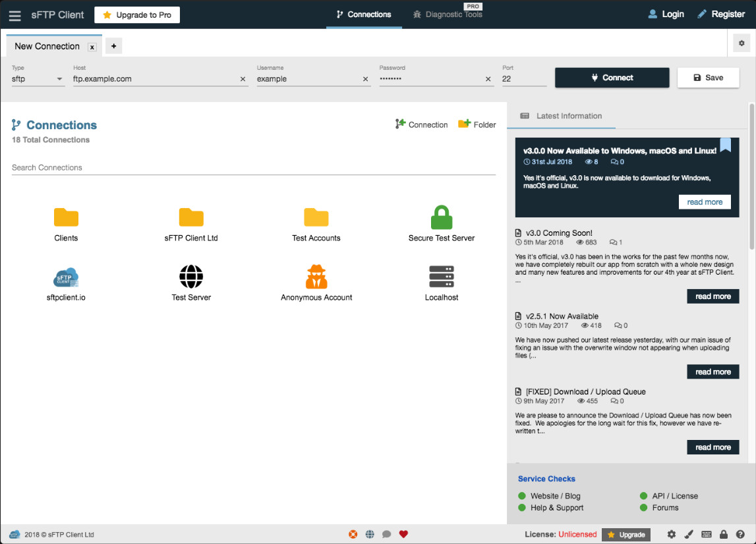
Task: Click the news panel vertical scrollbar
Action: pyautogui.click(x=751, y=177)
